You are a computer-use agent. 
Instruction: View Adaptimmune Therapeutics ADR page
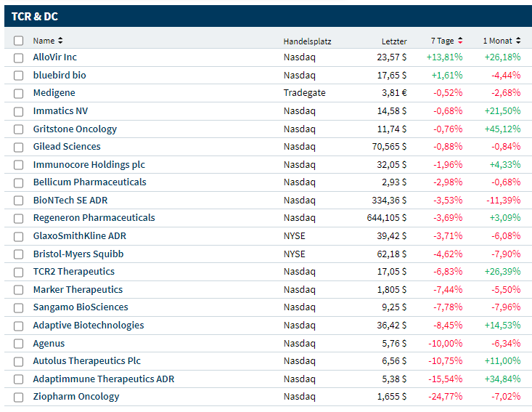(x=103, y=379)
